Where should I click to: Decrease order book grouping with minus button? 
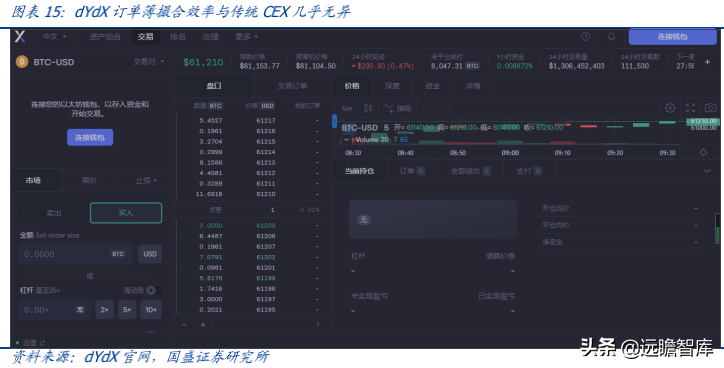coord(184,325)
